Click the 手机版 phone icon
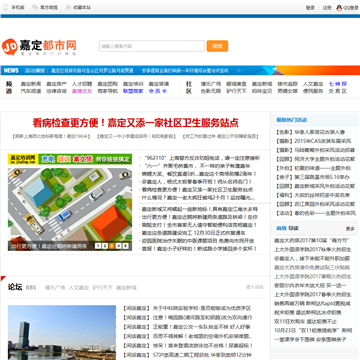This screenshot has height=360, width=360. 5,7
